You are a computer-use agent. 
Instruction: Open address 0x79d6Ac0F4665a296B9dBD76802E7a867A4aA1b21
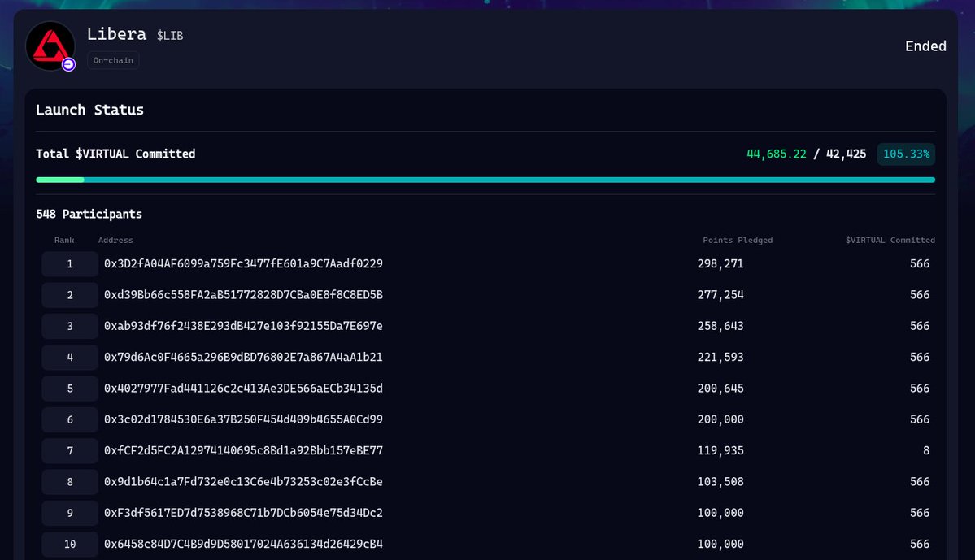click(243, 358)
